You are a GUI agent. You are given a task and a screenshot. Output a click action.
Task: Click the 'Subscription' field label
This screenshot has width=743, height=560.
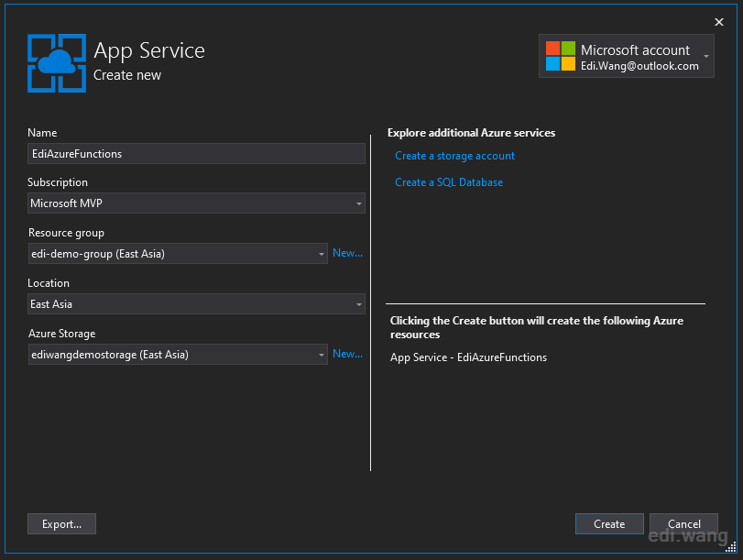tap(58, 182)
